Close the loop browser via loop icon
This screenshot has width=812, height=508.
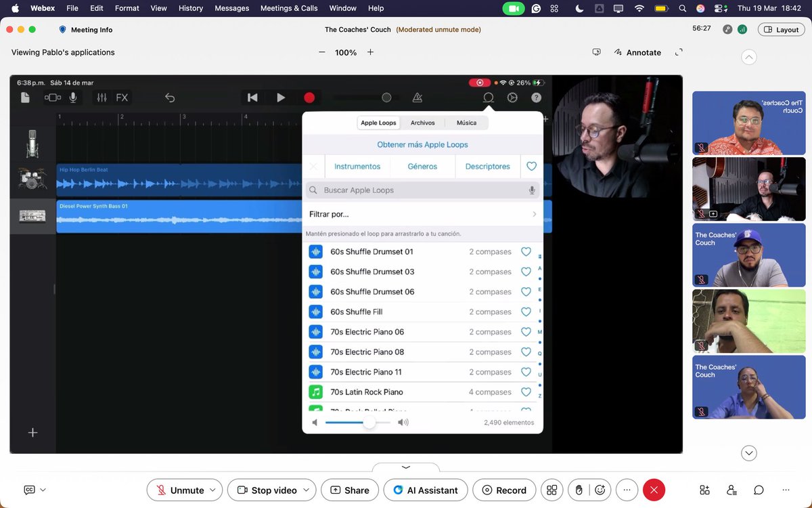click(x=488, y=98)
